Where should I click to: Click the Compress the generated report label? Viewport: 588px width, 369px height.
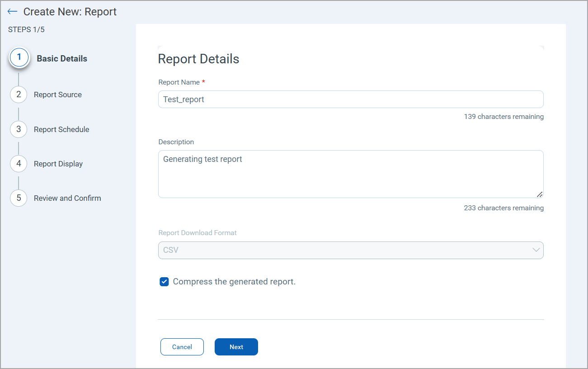pos(234,282)
